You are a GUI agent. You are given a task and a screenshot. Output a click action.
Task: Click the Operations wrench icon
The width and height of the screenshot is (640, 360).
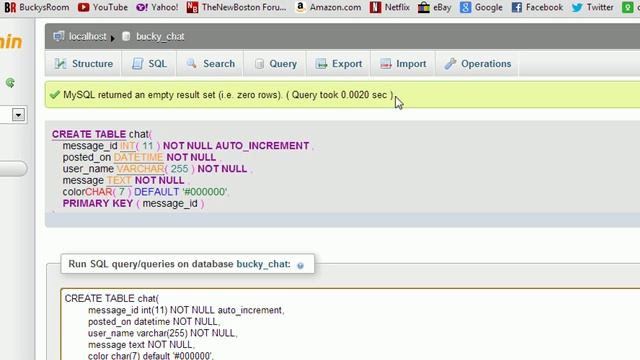pos(450,64)
